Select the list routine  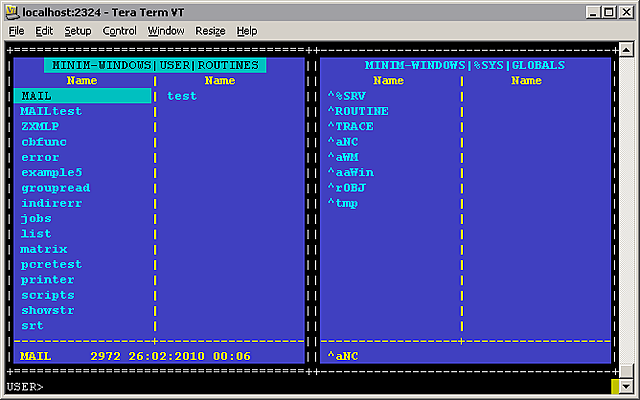(x=36, y=234)
